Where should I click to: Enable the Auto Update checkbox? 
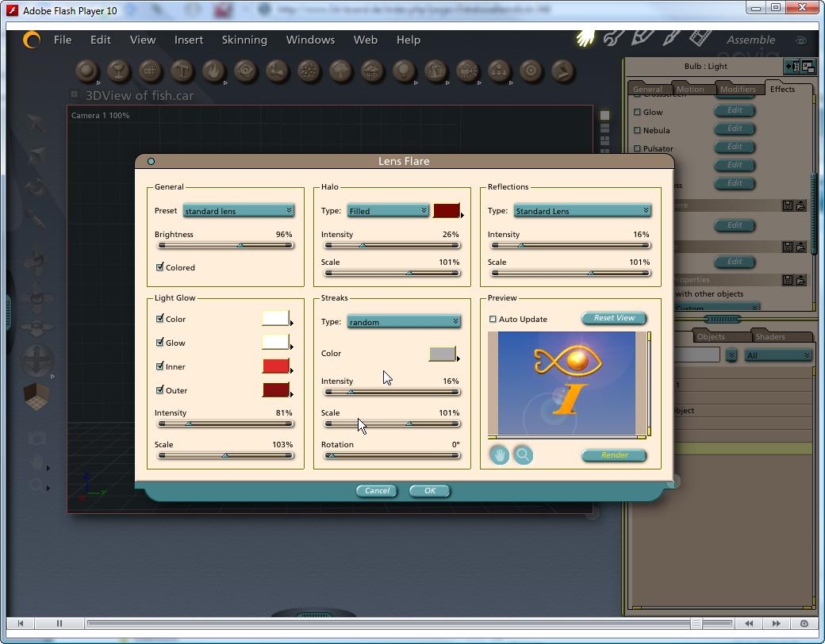point(493,319)
